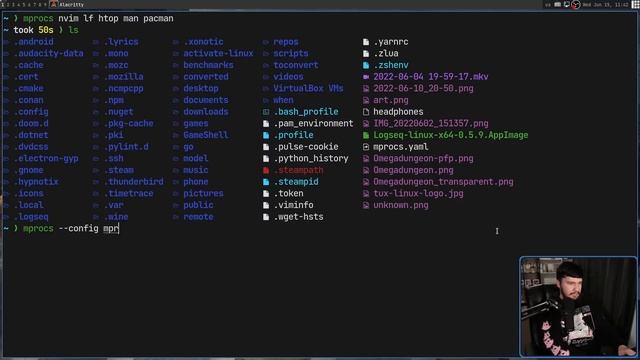The width and height of the screenshot is (640, 360).
Task: Click the 'mprocs nvim lf htop man pacman' command
Action: tap(98, 19)
